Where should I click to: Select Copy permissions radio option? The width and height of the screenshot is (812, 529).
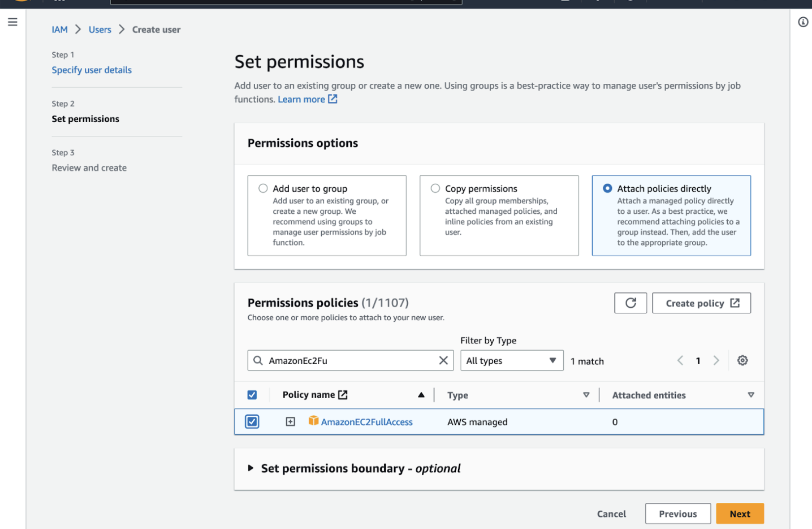point(435,189)
